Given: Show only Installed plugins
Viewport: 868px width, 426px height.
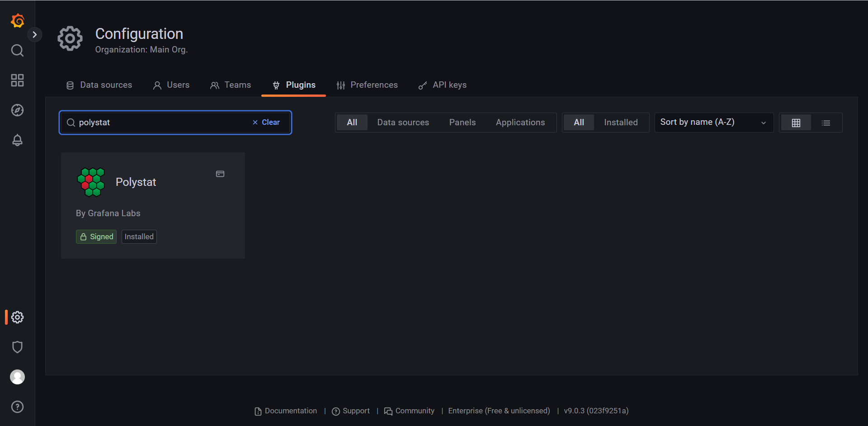Looking at the screenshot, I should click(621, 123).
